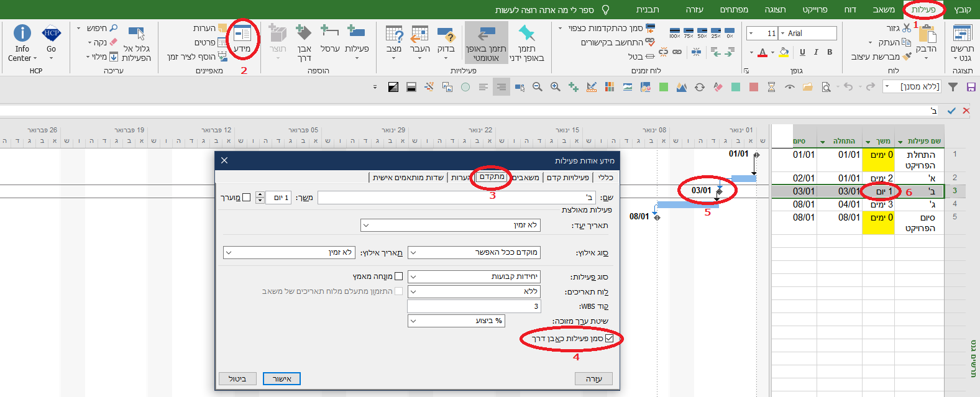
Task: Click the task name (שם) input field
Action: click(x=456, y=198)
